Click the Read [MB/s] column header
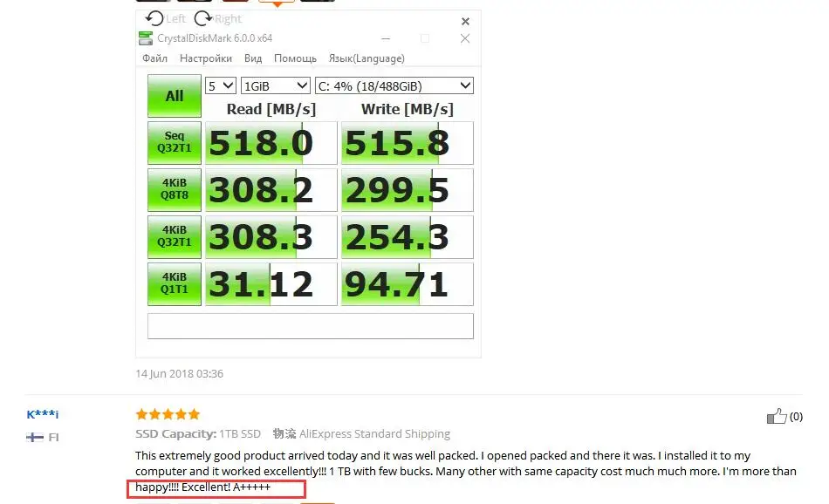829x504 pixels. coord(271,109)
